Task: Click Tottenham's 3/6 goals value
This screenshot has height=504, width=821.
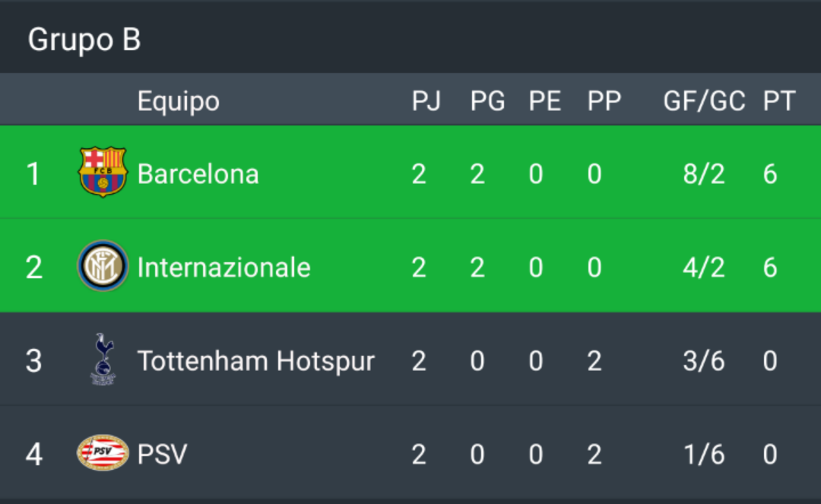Action: (704, 361)
